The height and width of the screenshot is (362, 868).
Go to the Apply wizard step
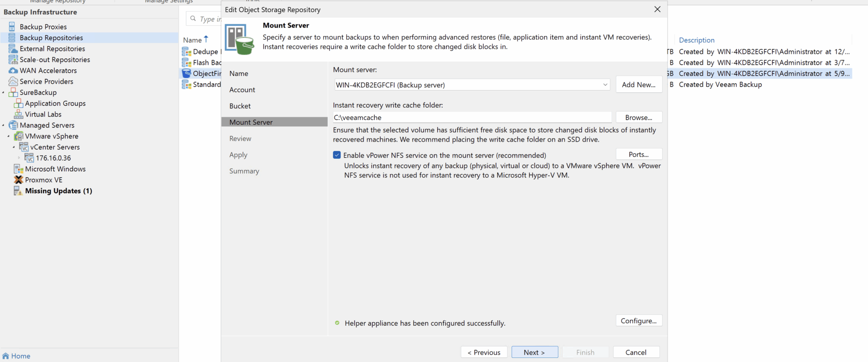click(238, 155)
